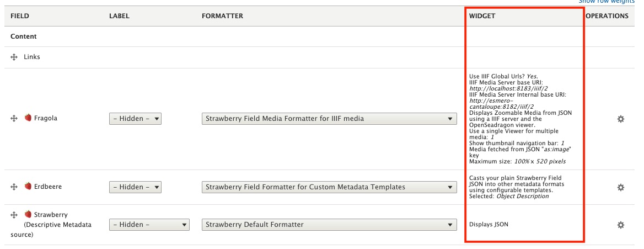Open settings gear for the Erdbeere field

(x=620, y=187)
